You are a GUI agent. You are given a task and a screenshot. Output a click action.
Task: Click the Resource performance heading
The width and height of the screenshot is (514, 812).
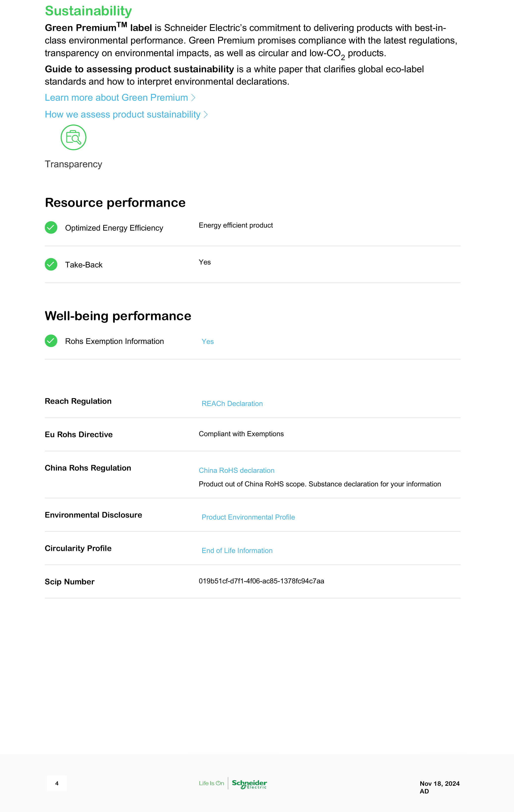tap(115, 203)
